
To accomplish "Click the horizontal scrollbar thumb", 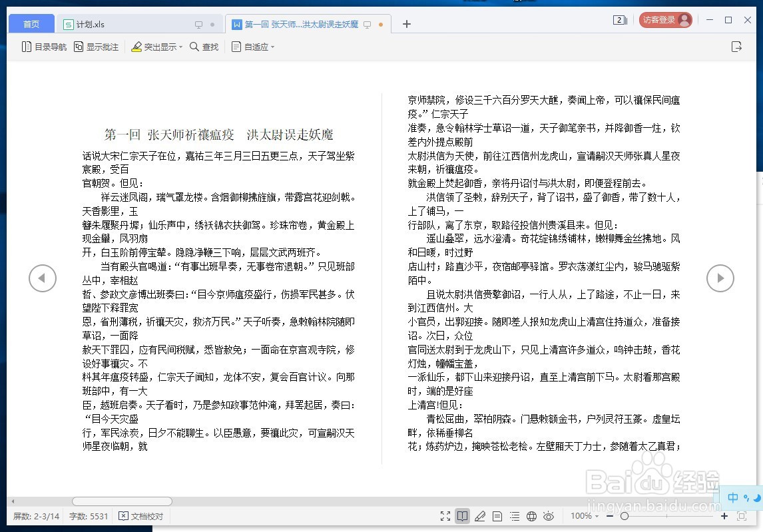I will [x=122, y=501].
